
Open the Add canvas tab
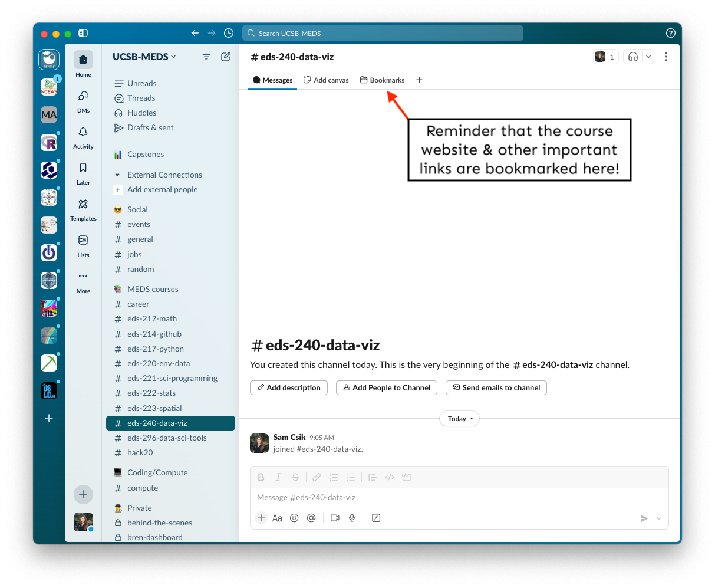[x=326, y=80]
